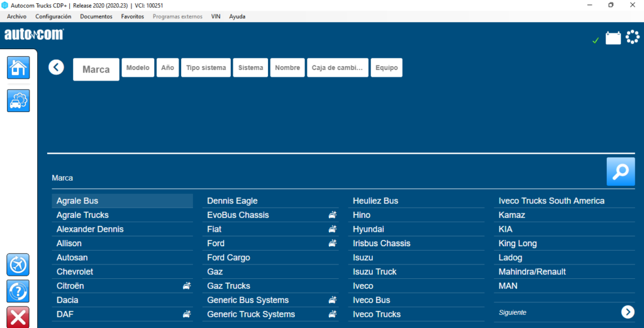Open the help question mark icon
The width and height of the screenshot is (644, 328).
click(18, 291)
